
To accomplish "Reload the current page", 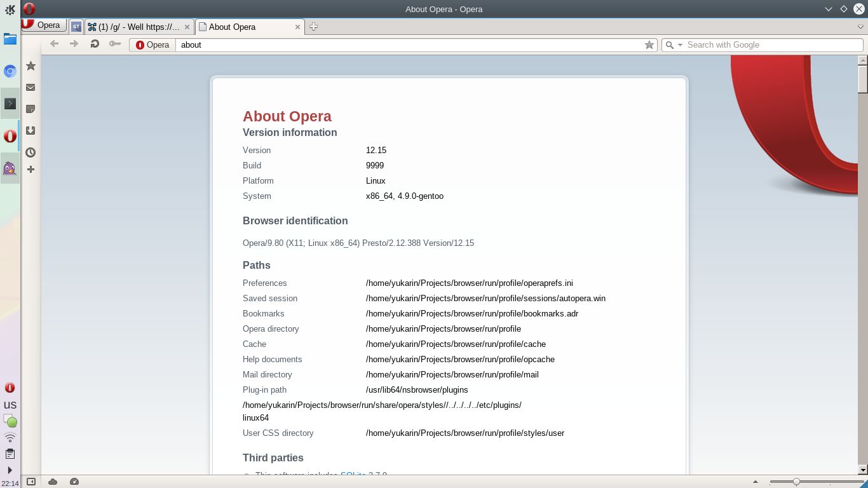I will 95,44.
